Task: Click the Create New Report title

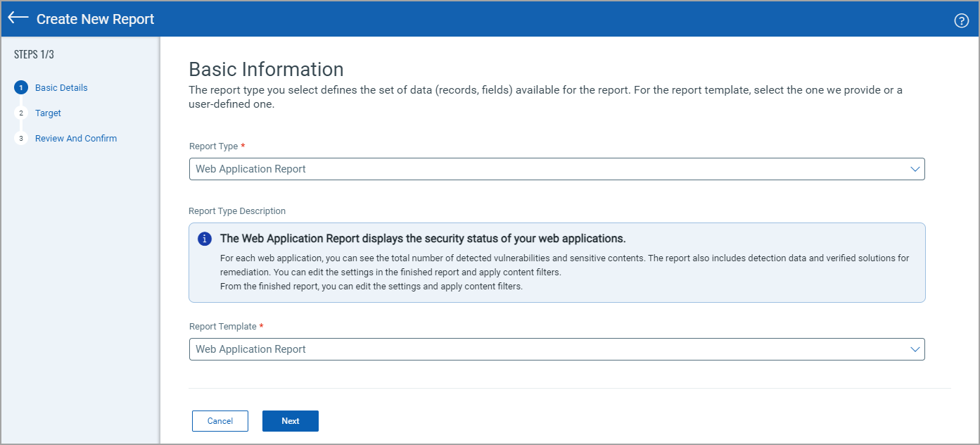Action: (95, 19)
